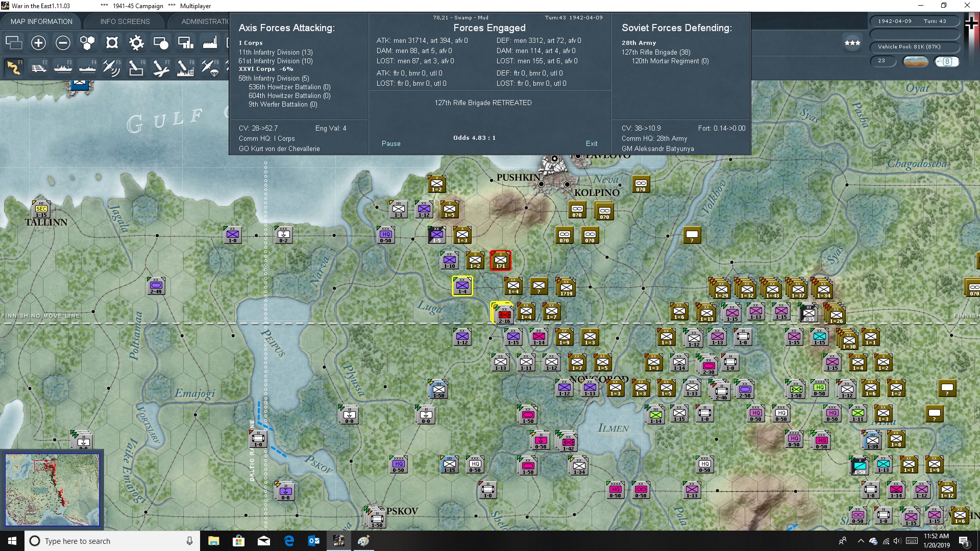Click the zoom in plus icon

38,43
